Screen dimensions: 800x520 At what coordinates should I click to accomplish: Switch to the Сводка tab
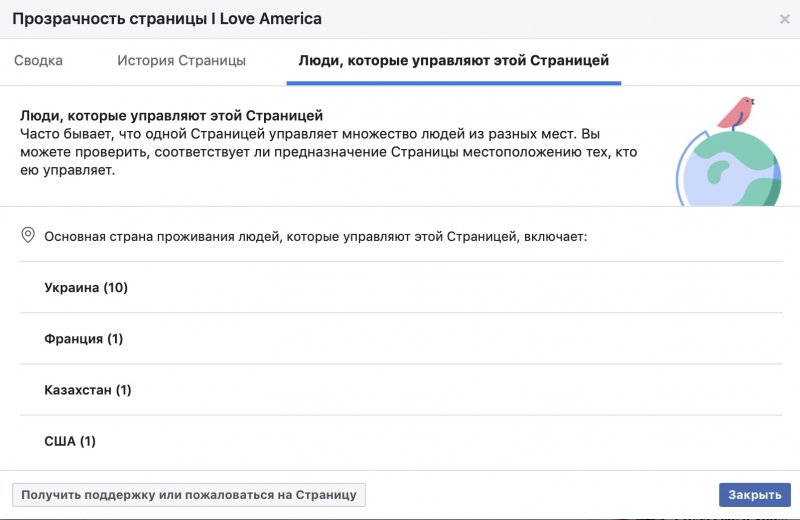tap(39, 61)
